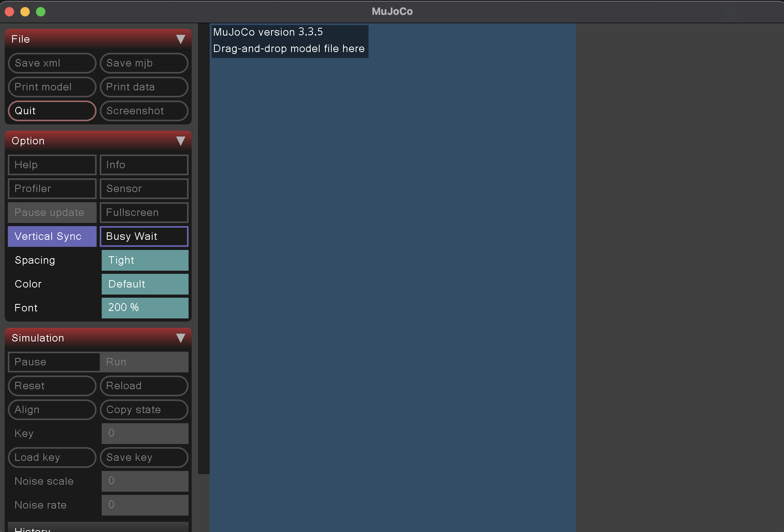Viewport: 784px width, 532px height.
Task: Open the Spacing selector showing Tight
Action: point(145,260)
